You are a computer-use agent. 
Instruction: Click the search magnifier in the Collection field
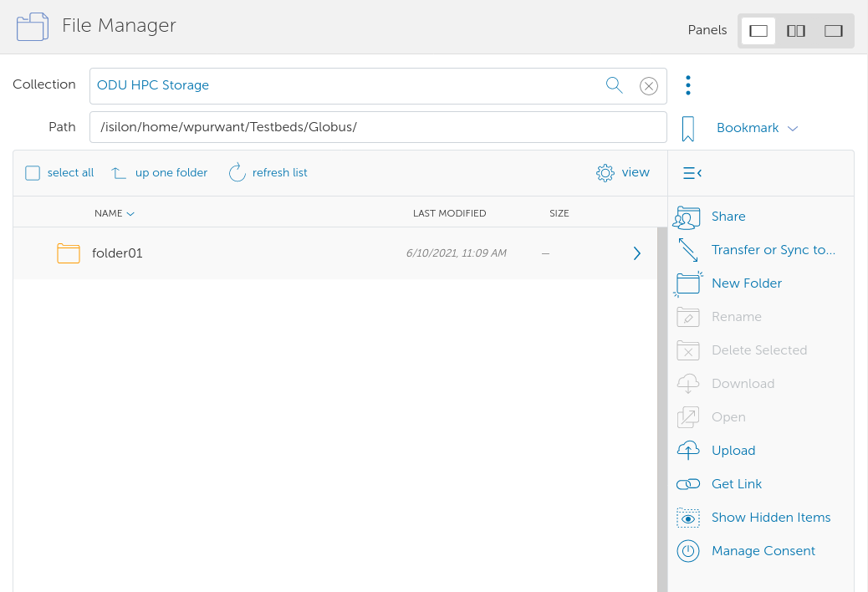[614, 85]
